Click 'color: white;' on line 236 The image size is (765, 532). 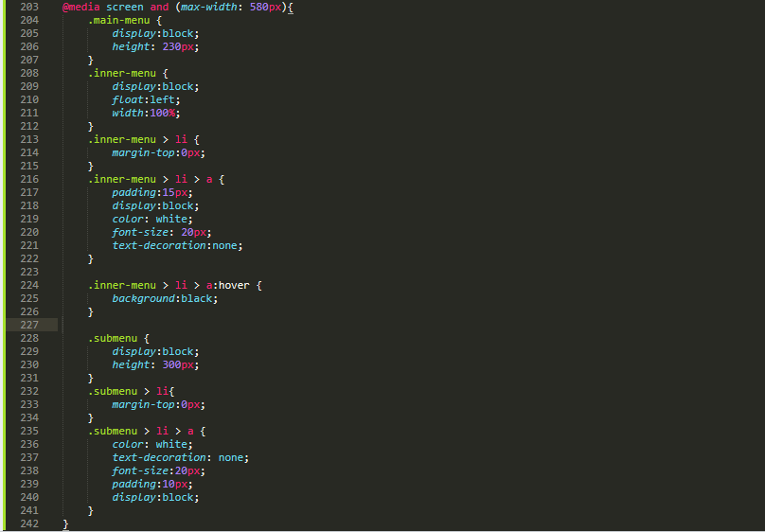pyautogui.click(x=152, y=445)
